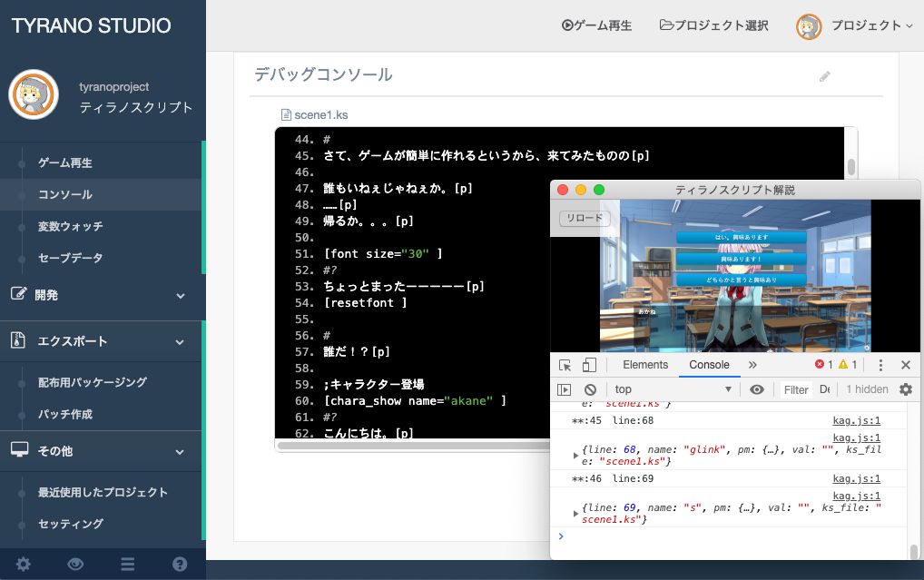
Task: Click the pencil edit icon in デバッグコンソール header
Action: 824,76
